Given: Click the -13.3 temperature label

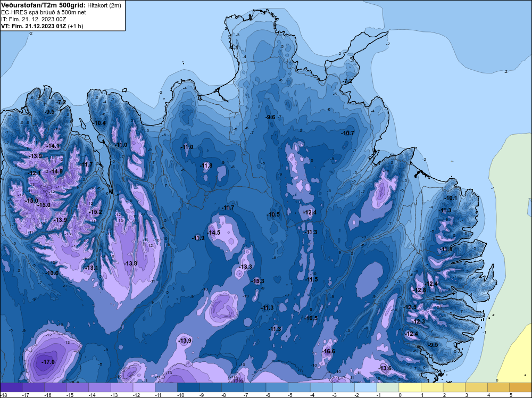Looking at the screenshot, I should (246, 267).
